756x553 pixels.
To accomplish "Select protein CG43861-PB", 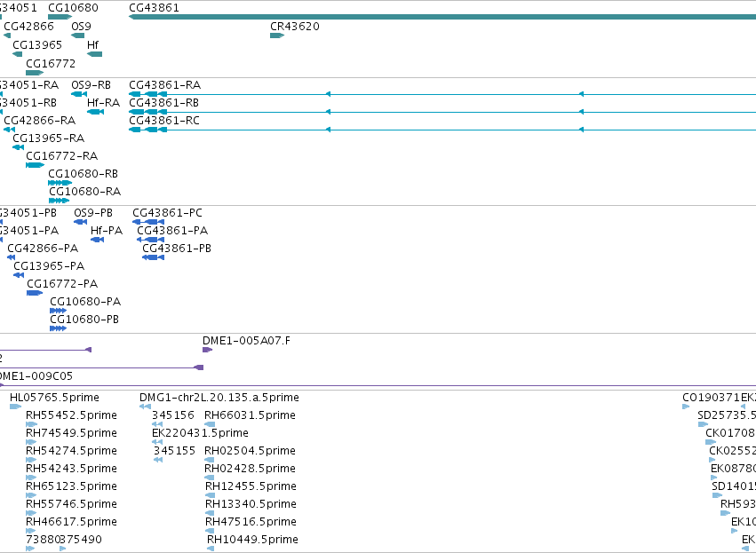I will 154,257.
